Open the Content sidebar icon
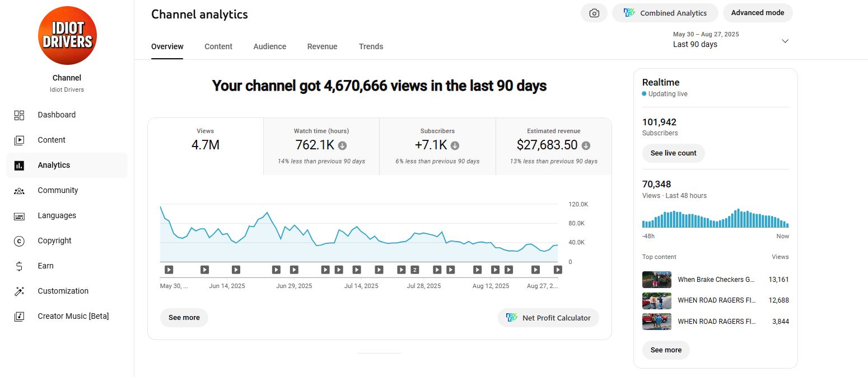Viewport: 868px width, 377px height. pyautogui.click(x=19, y=140)
